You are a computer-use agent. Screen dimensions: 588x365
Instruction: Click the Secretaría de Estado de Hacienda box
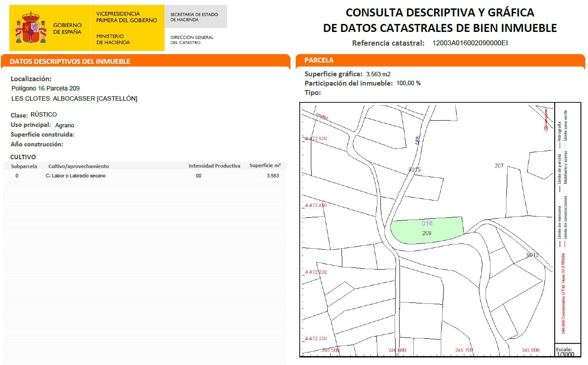point(194,17)
